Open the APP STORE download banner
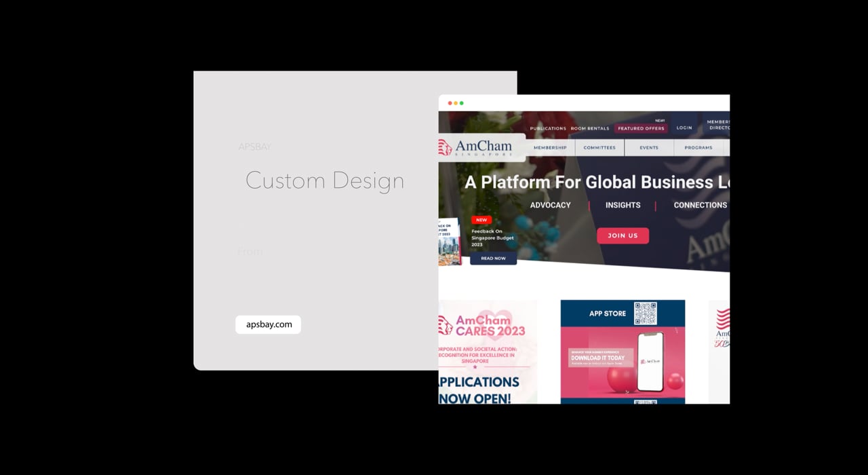868x475 pixels. [x=623, y=351]
